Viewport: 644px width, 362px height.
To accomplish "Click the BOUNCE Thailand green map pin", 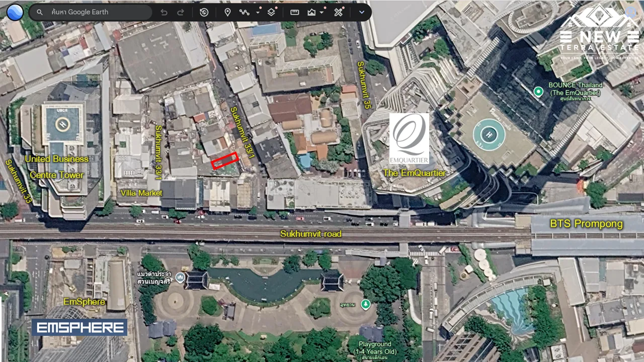I will click(x=538, y=91).
